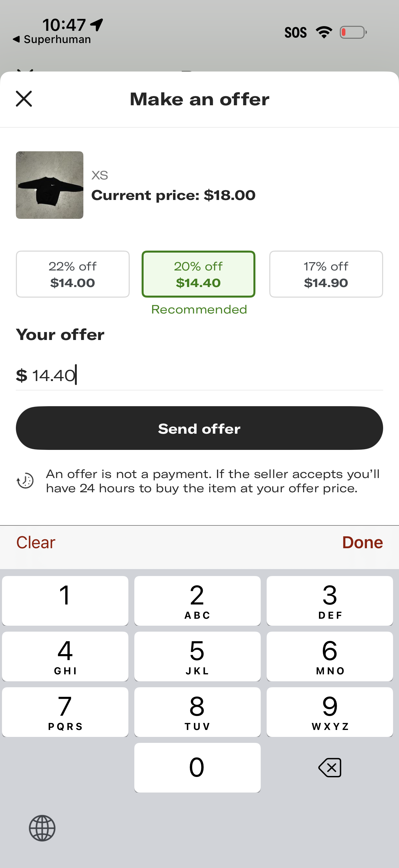This screenshot has height=868, width=399.
Task: Tap the clock icon beside offer note
Action: pos(25,481)
